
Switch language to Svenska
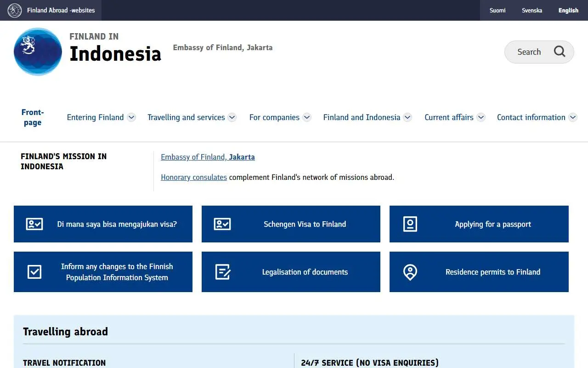tap(532, 10)
